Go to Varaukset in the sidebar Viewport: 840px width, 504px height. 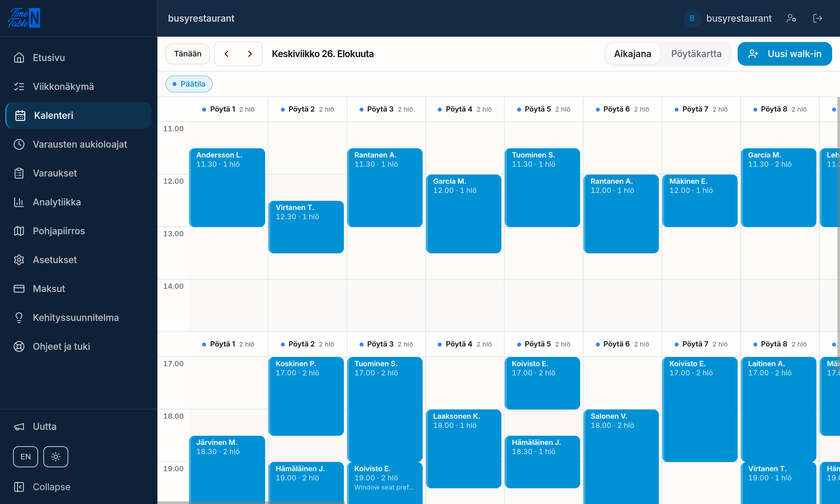(78, 173)
